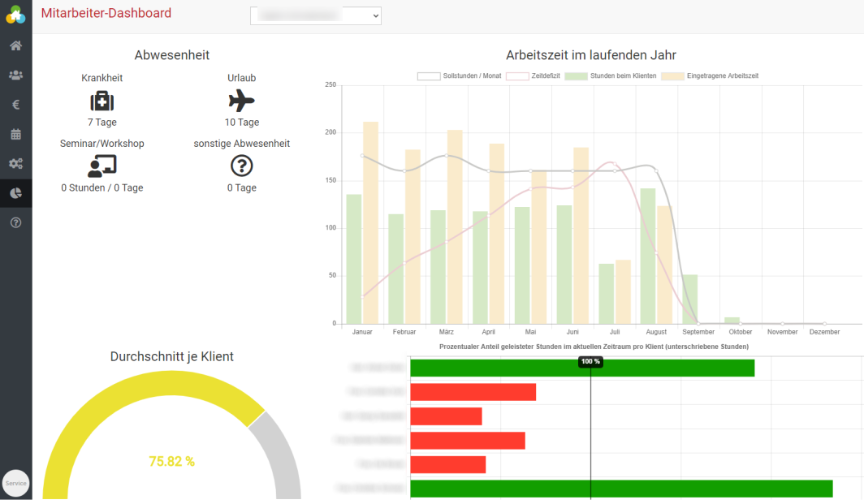The width and height of the screenshot is (864, 504).
Task: Click the app logo in the top-left corner
Action: (x=15, y=15)
